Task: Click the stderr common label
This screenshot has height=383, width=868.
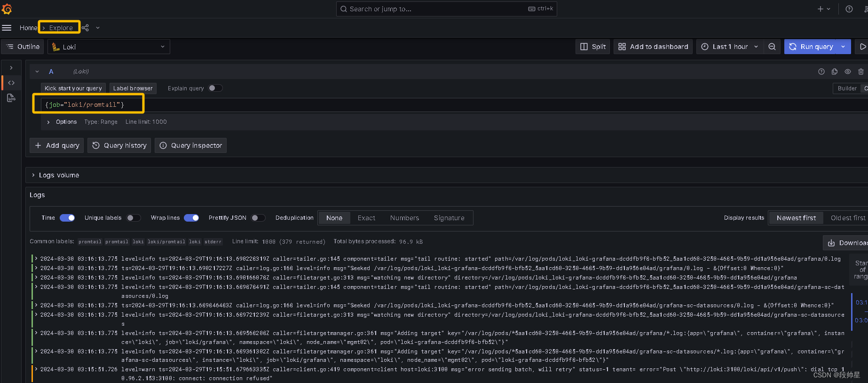Action: (213, 242)
